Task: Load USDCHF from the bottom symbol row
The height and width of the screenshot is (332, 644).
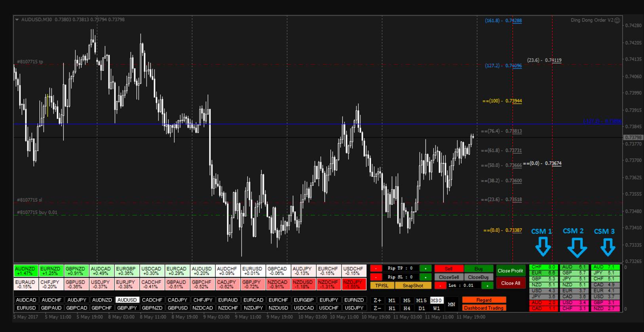Action: 329,308
